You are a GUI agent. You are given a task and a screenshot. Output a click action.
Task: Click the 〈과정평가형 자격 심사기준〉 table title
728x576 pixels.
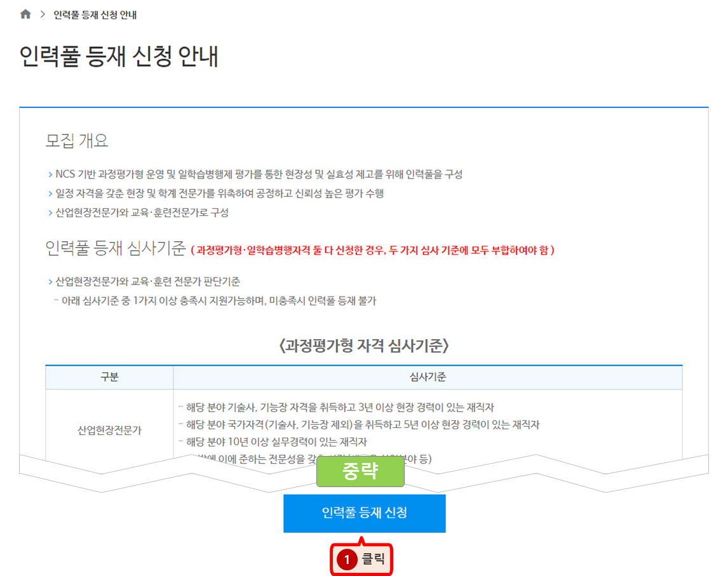pyautogui.click(x=364, y=345)
